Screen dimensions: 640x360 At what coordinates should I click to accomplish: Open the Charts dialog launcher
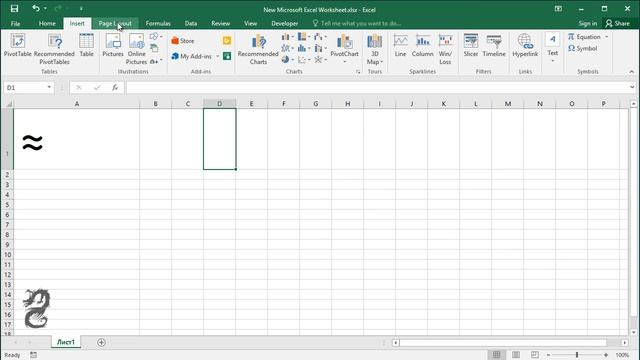coord(358,72)
